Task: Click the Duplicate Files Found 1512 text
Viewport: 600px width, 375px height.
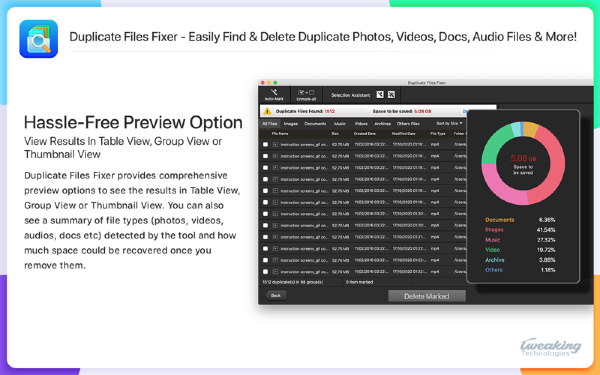Action: click(305, 111)
